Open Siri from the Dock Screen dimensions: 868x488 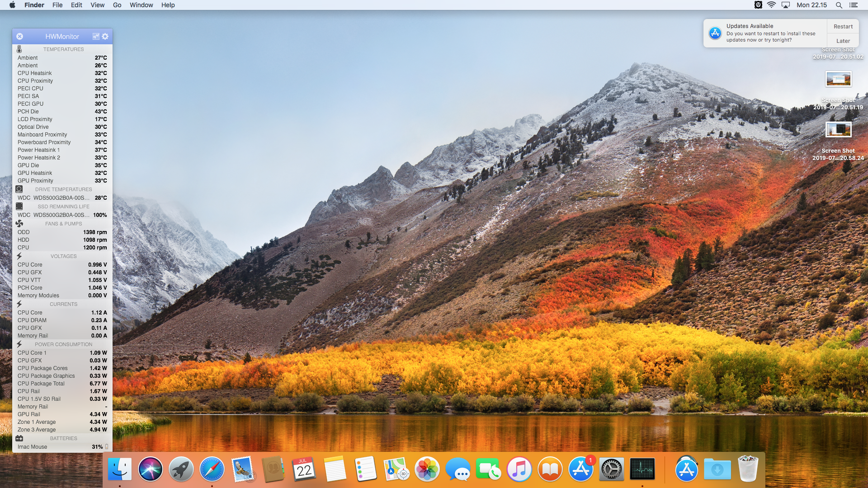point(151,469)
